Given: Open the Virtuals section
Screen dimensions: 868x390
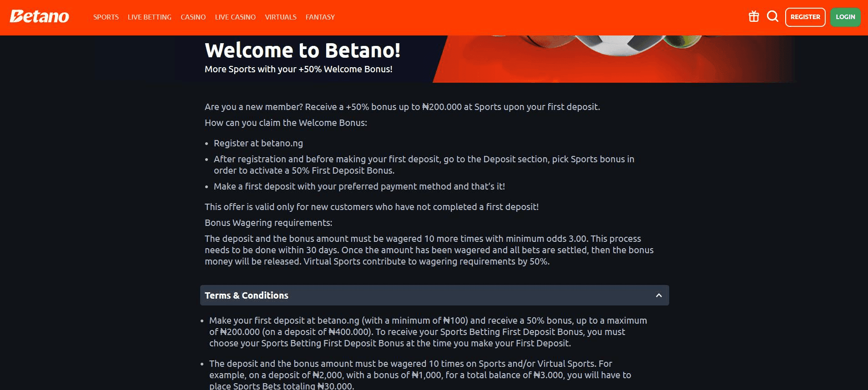Looking at the screenshot, I should click(x=281, y=17).
